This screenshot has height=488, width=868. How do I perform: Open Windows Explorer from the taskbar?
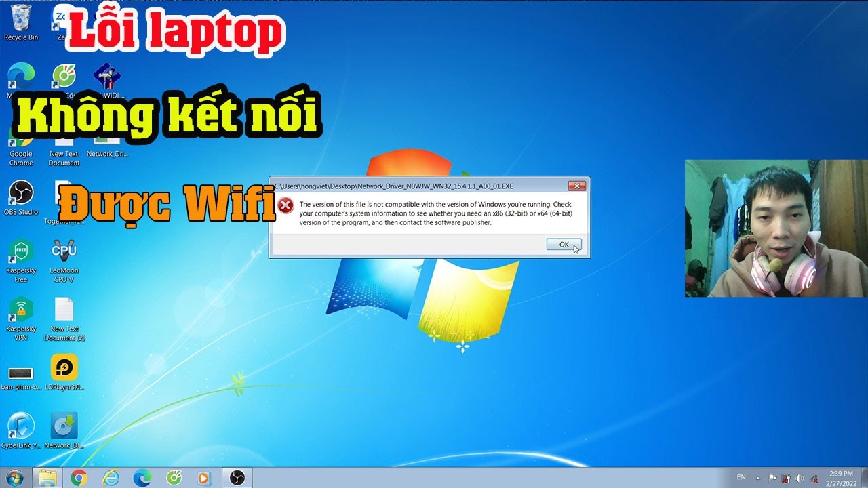47,478
